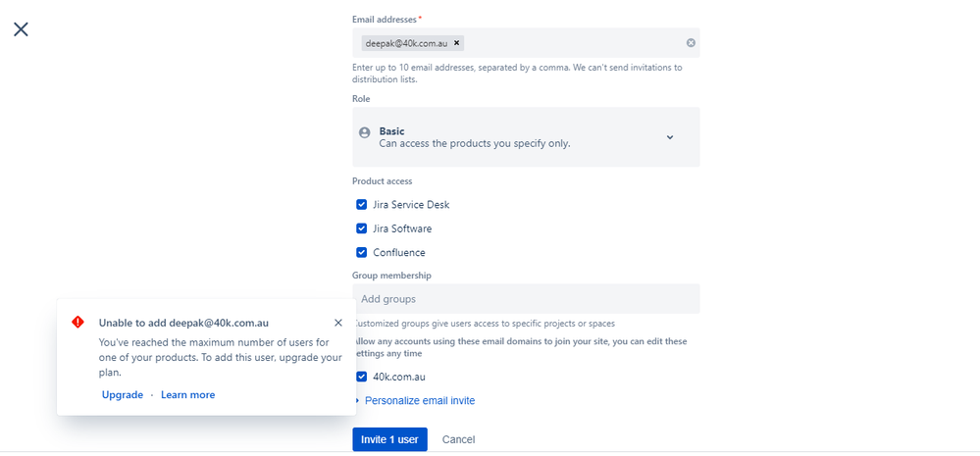Viewport: 980px width, 456px height.
Task: Click the Group membership label
Action: pyautogui.click(x=391, y=275)
